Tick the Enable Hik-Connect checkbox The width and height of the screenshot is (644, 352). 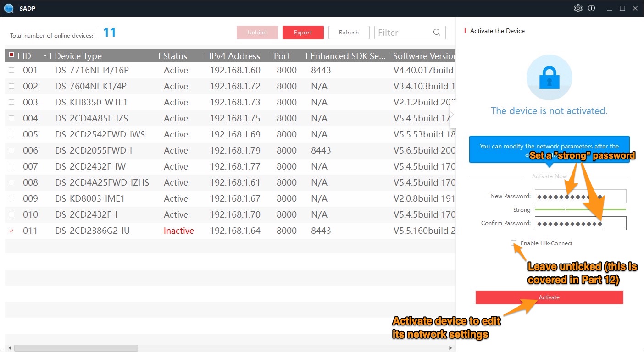coord(514,243)
